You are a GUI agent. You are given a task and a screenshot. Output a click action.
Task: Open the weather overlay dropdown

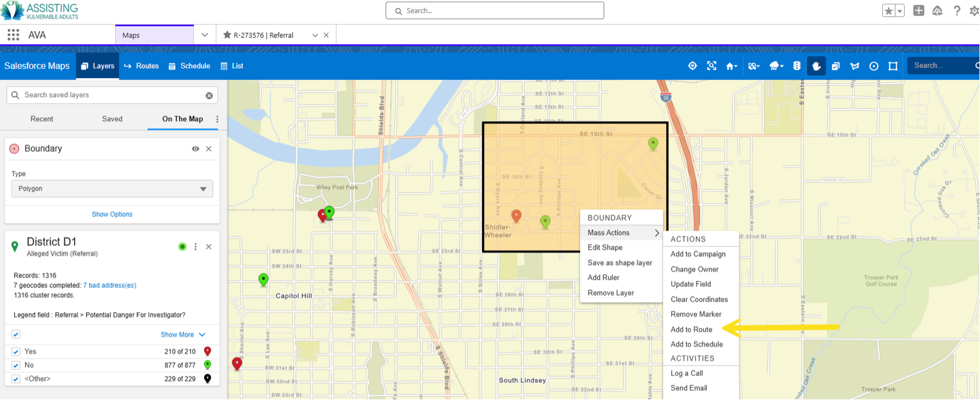[776, 66]
